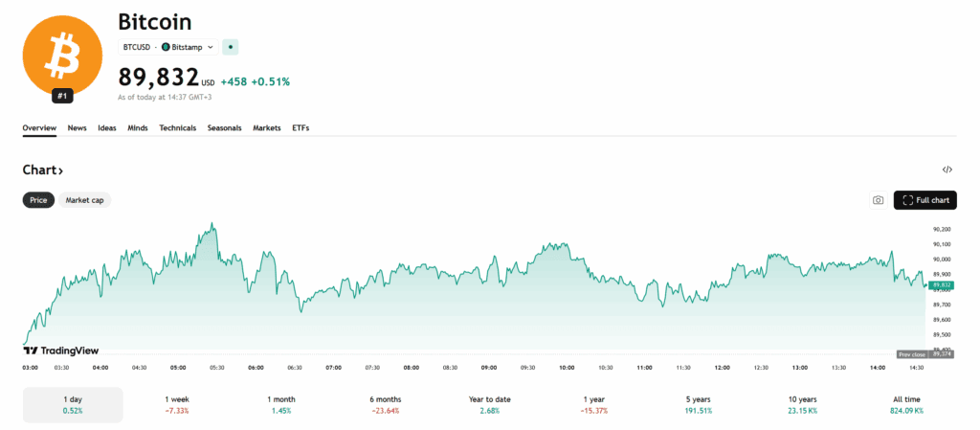This screenshot has height=430, width=980.
Task: Click the 10:00 marker on time axis
Action: 567,368
